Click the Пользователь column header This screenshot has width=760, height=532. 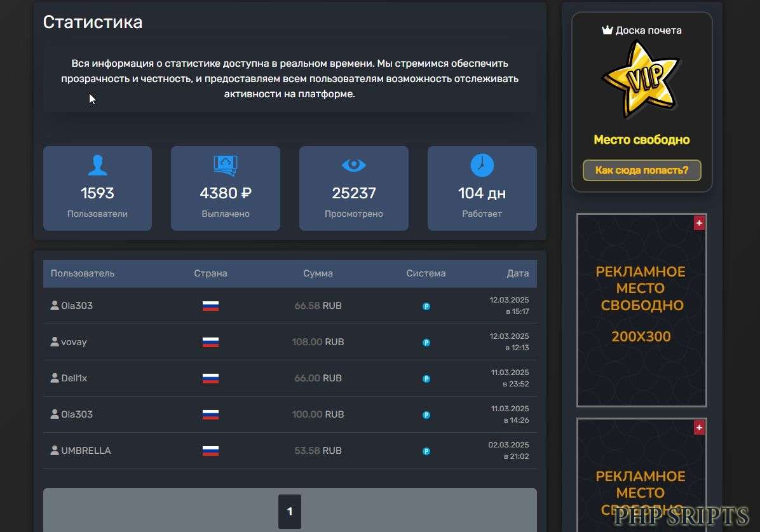click(82, 273)
